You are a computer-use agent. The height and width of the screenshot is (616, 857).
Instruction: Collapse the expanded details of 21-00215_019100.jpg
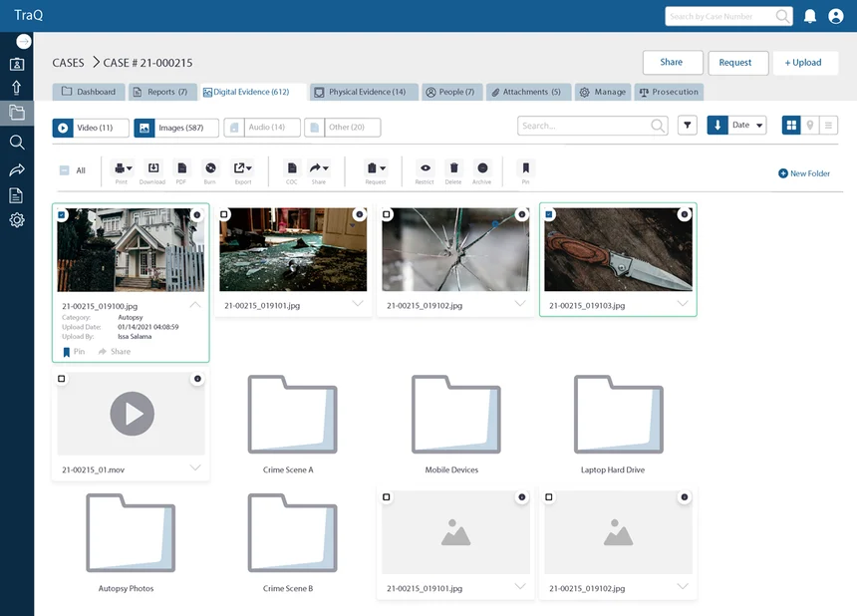click(x=195, y=305)
